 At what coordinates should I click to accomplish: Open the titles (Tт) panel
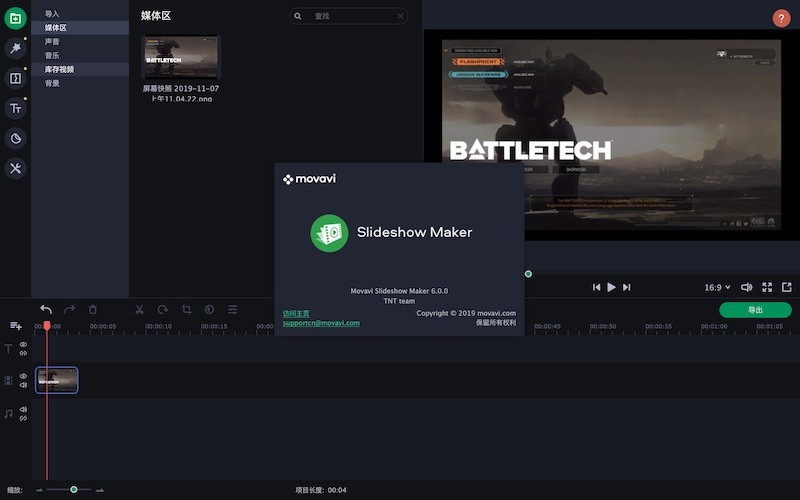[x=15, y=108]
